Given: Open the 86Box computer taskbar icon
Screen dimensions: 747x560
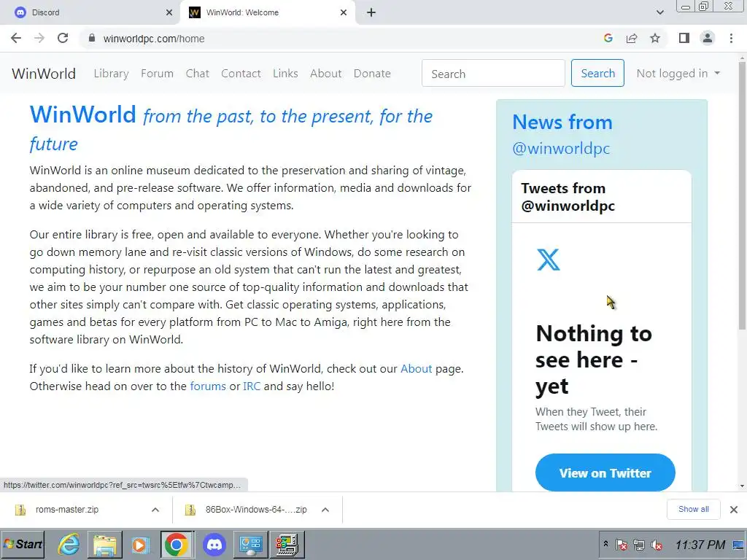Looking at the screenshot, I should click(x=287, y=544).
